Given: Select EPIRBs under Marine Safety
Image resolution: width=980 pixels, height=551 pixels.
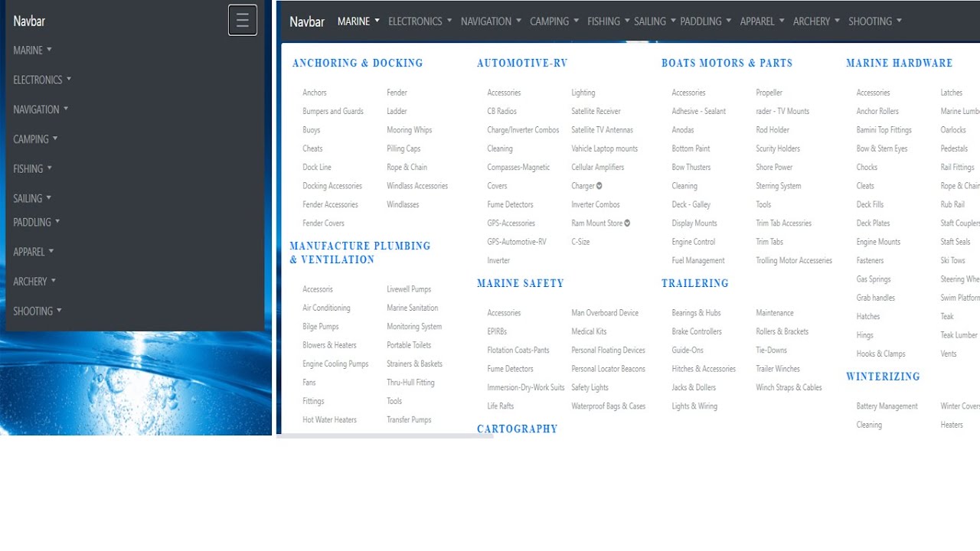Looking at the screenshot, I should [x=497, y=331].
